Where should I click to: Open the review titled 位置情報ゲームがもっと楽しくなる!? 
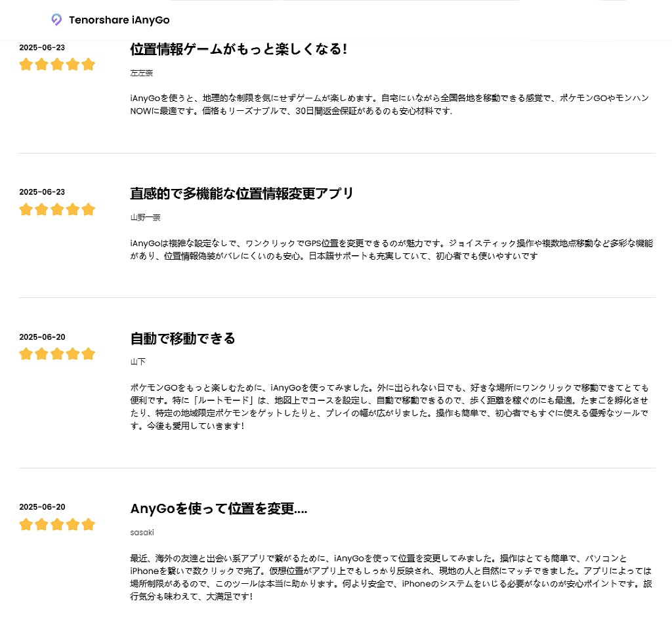pos(238,49)
